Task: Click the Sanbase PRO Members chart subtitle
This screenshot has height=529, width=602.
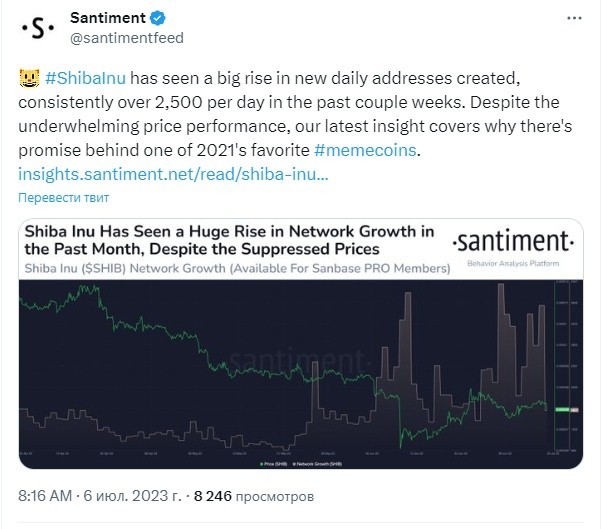Action: (x=237, y=268)
